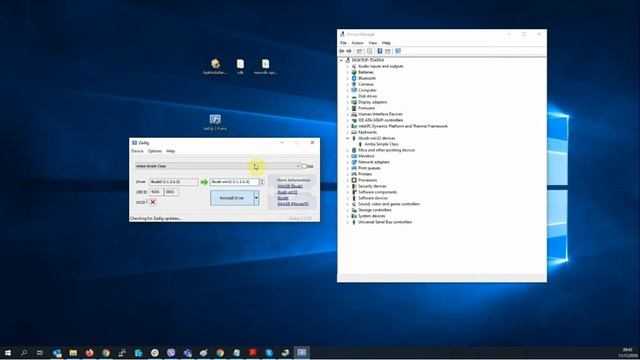This screenshot has width=640, height=360.
Task: Click the first USB ID field in Zadig
Action: pos(156,192)
